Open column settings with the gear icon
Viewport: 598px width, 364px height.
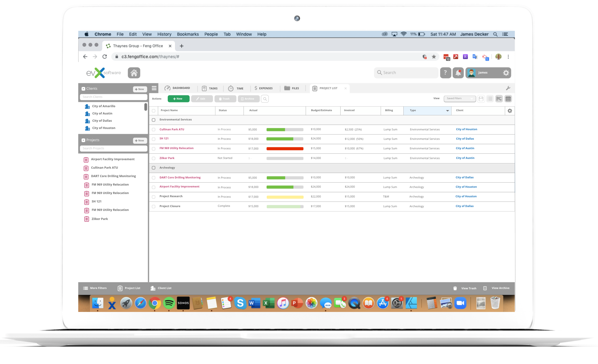510,111
